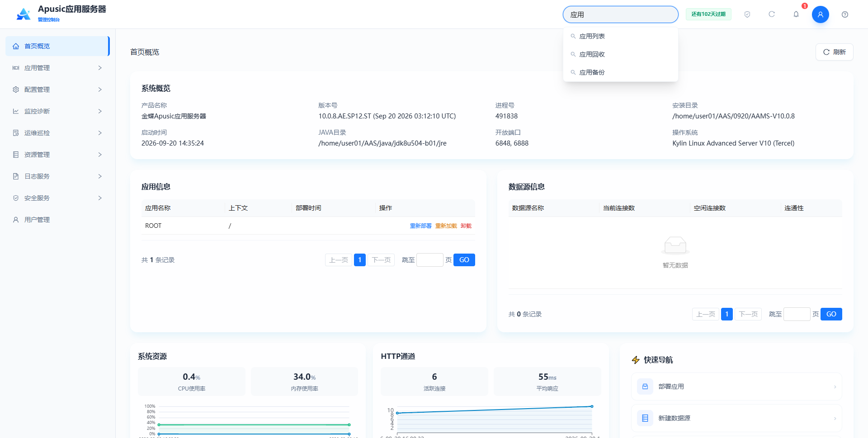Screen dimensions: 868x438
Task: Click 上一页 in 数据源信息 pagination
Action: (x=706, y=314)
